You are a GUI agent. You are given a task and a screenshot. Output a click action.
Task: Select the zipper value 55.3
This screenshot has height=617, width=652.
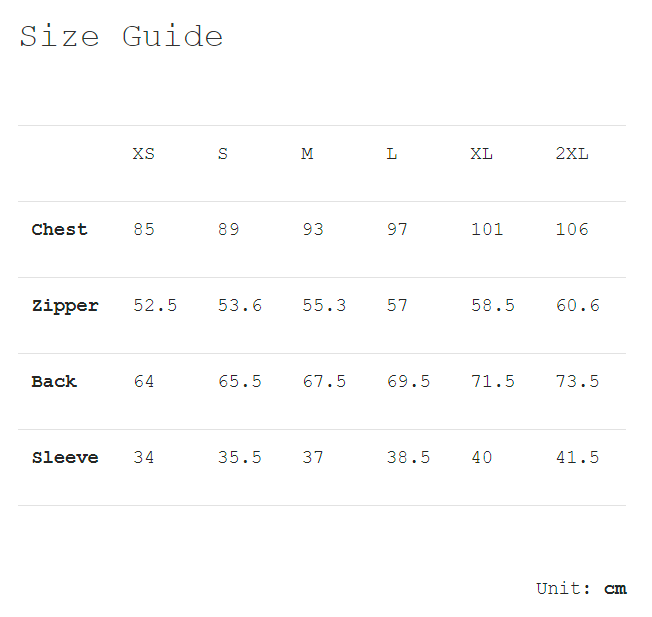tap(324, 306)
